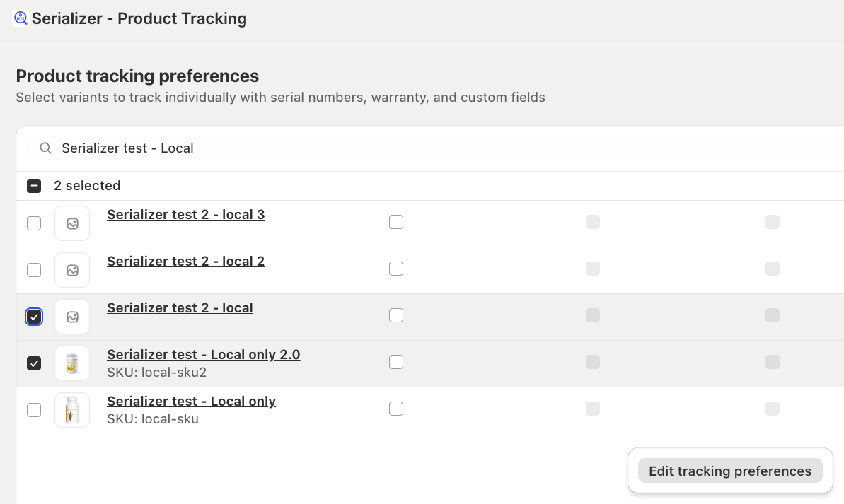
Task: Click the search magnifier icon
Action: coord(45,148)
